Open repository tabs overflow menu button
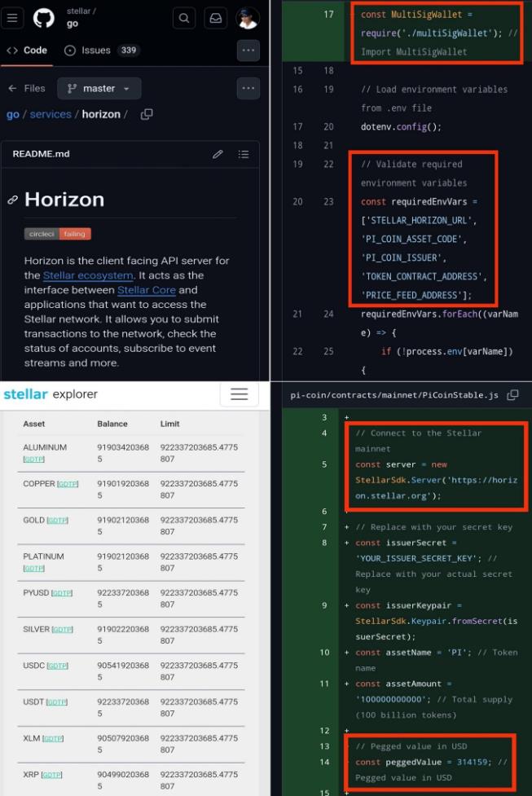This screenshot has height=796, width=532. click(x=248, y=51)
